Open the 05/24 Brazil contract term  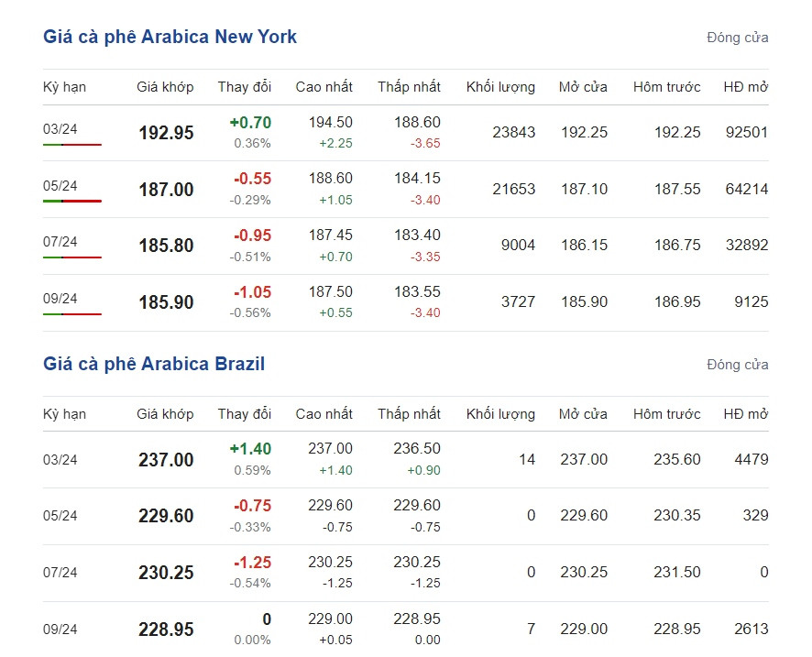coord(60,516)
